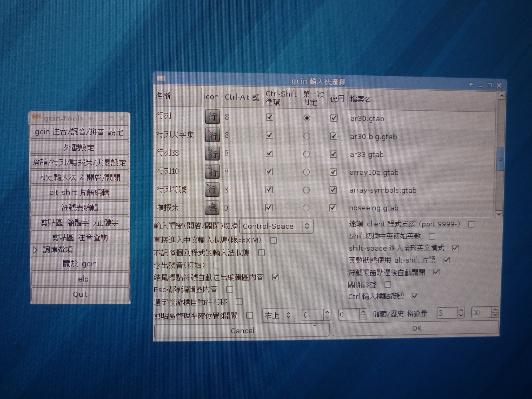Toggle shift-space 進入全形英文模式 checkbox
The height and width of the screenshot is (399, 532).
click(455, 248)
